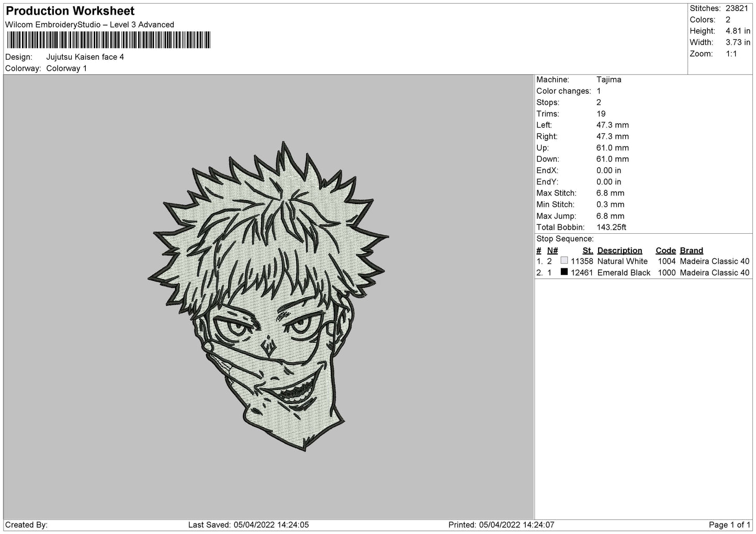Click the embroidered face design preview
Viewport: 756px width, 534px height.
269,296
